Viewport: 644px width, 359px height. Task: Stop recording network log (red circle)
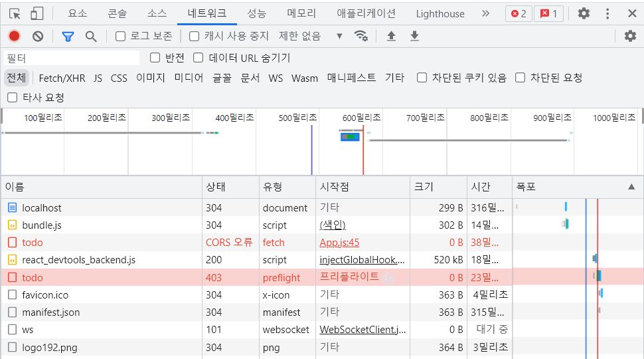(15, 36)
